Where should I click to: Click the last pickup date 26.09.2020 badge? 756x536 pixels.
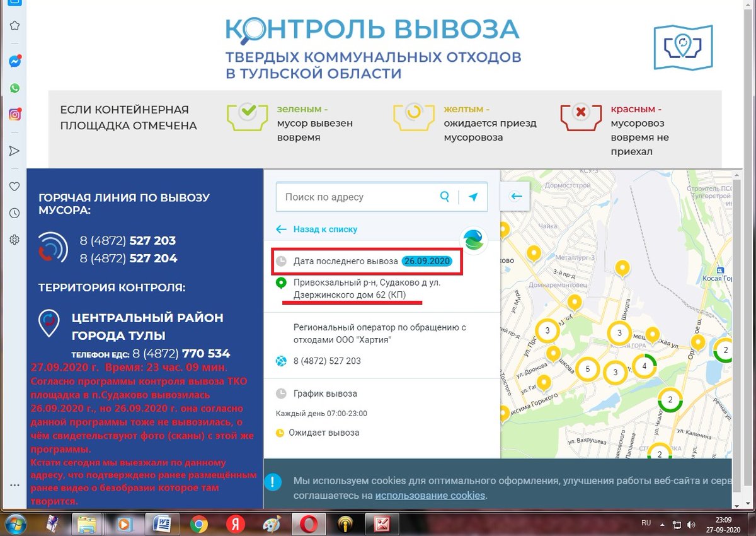(x=428, y=261)
